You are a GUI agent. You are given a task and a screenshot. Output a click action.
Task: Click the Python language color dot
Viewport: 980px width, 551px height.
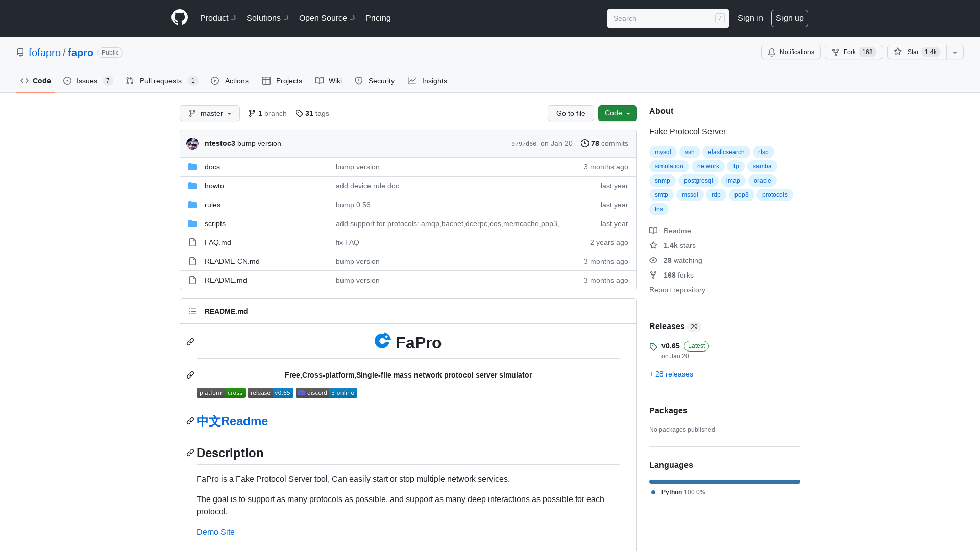pyautogui.click(x=653, y=492)
